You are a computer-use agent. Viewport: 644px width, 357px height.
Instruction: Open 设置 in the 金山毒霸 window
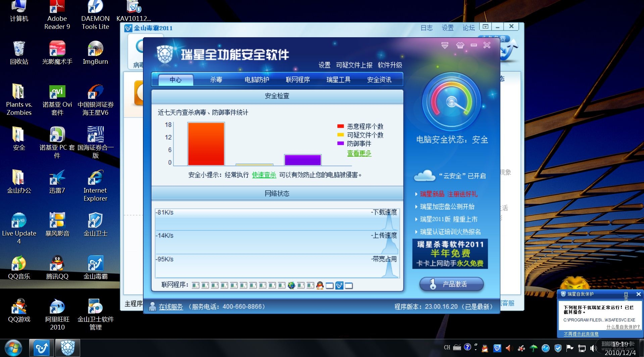click(447, 28)
